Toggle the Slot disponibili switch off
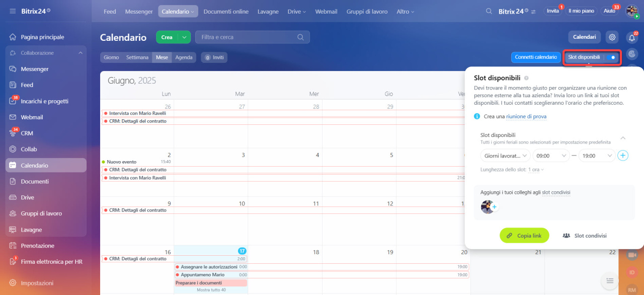The height and width of the screenshot is (295, 644). 612,57
